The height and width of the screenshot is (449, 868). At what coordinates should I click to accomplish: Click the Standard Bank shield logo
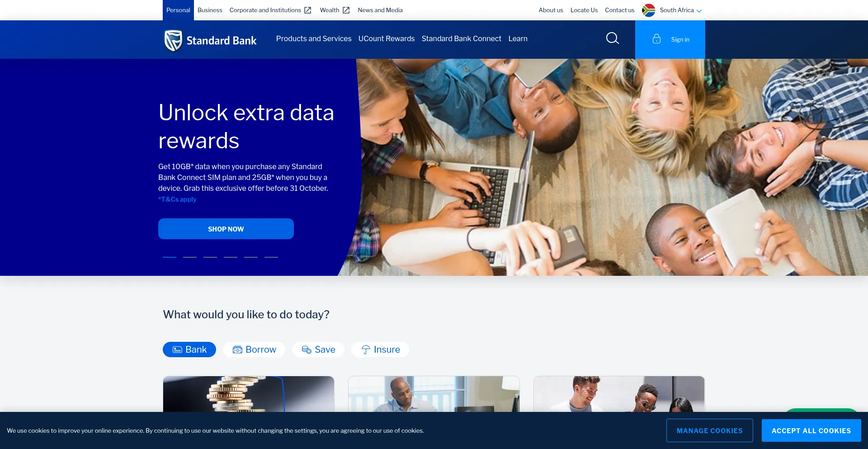(173, 41)
